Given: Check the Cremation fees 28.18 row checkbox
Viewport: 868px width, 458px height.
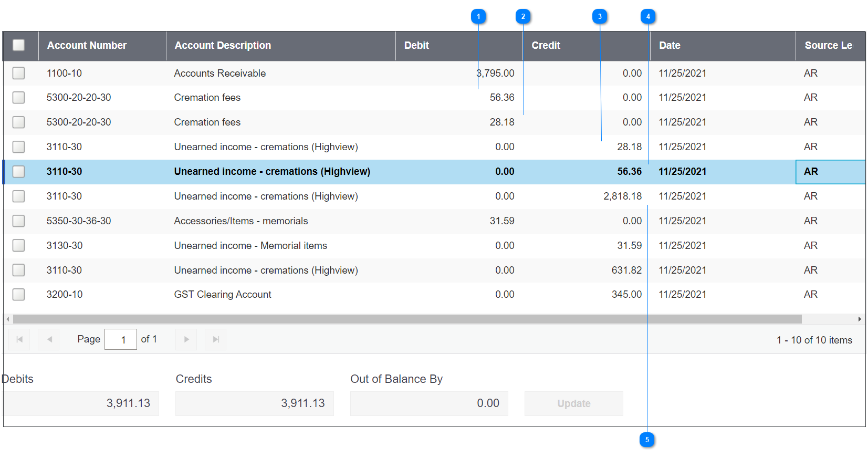Looking at the screenshot, I should (x=18, y=122).
